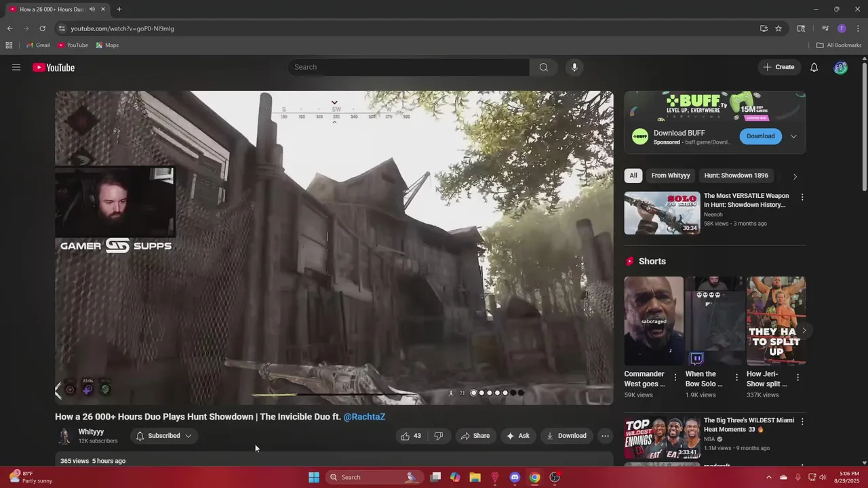The width and height of the screenshot is (868, 488).
Task: Mute the tab via its audio icon
Action: coord(92,9)
